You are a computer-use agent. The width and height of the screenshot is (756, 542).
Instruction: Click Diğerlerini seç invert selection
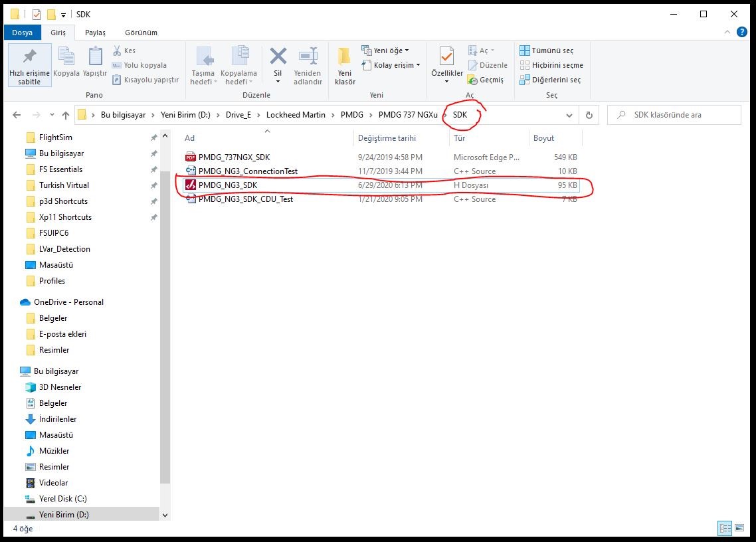(x=550, y=80)
